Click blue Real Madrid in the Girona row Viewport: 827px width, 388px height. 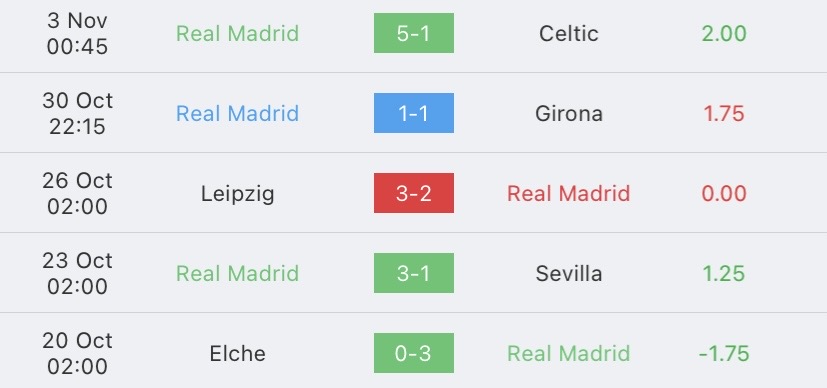click(237, 113)
